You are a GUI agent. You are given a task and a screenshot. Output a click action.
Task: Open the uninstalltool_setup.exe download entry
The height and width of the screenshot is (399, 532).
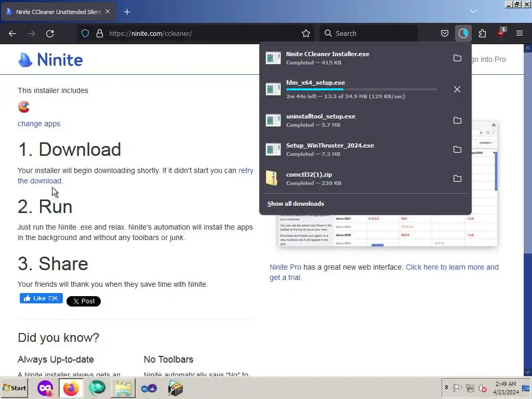354,121
